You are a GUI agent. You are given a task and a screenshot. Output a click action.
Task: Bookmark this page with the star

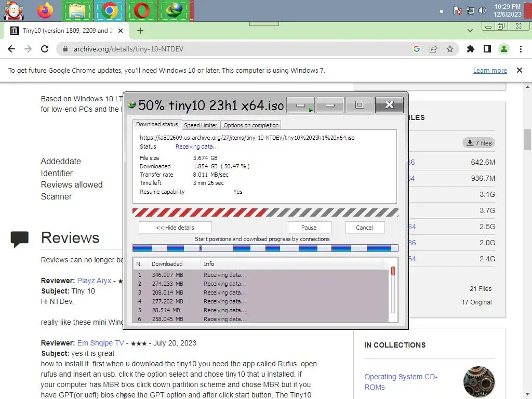coord(450,49)
